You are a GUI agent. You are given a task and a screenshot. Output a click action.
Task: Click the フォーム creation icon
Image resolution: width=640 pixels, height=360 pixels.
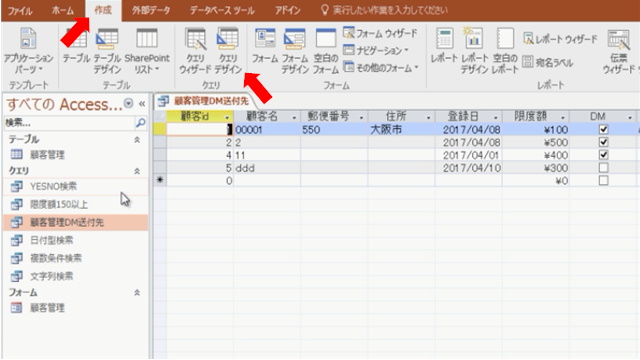[264, 46]
